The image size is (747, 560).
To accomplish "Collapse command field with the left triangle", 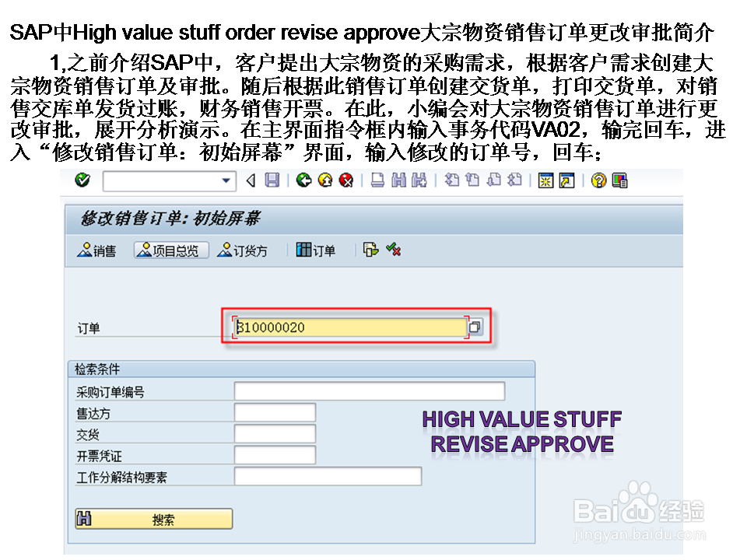I will [251, 180].
